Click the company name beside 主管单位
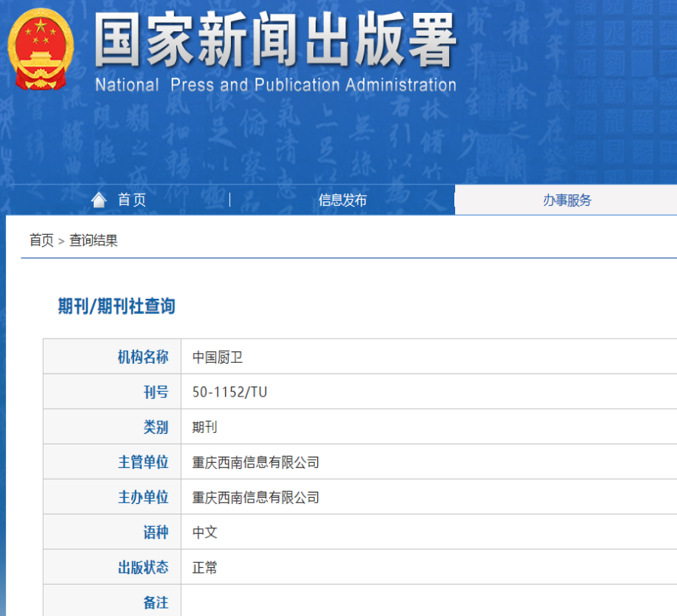This screenshot has height=616, width=677. click(x=255, y=462)
